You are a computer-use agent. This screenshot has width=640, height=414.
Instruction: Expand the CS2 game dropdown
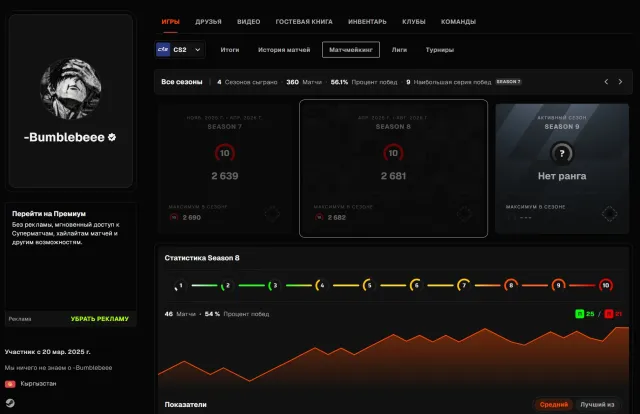click(180, 50)
